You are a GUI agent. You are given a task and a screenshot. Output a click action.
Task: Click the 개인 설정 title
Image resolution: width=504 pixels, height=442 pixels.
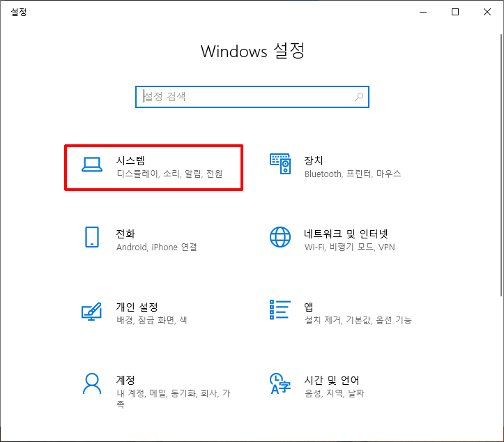point(137,307)
